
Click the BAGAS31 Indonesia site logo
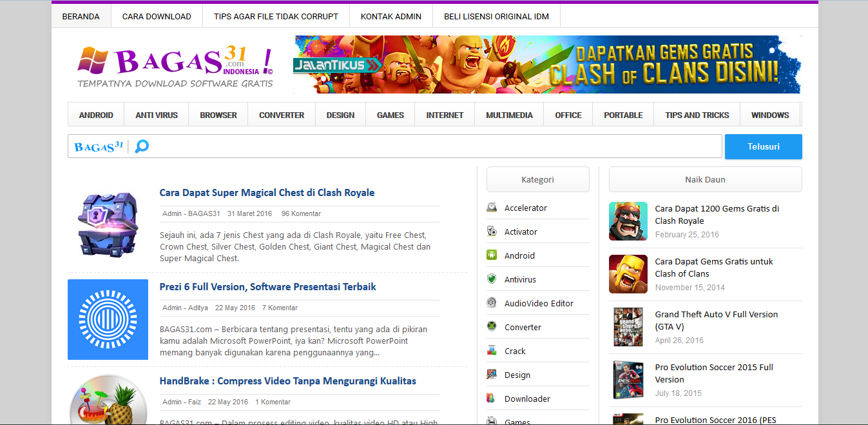click(x=175, y=66)
